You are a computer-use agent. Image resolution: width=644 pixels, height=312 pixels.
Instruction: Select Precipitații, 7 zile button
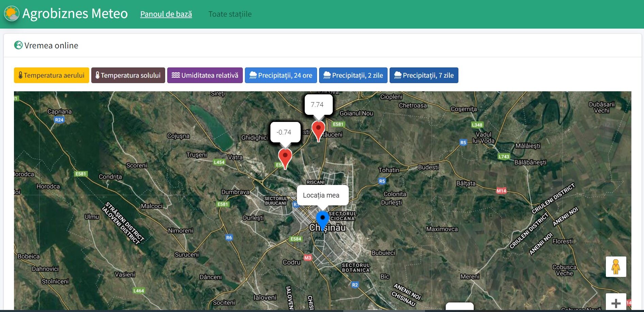[424, 75]
